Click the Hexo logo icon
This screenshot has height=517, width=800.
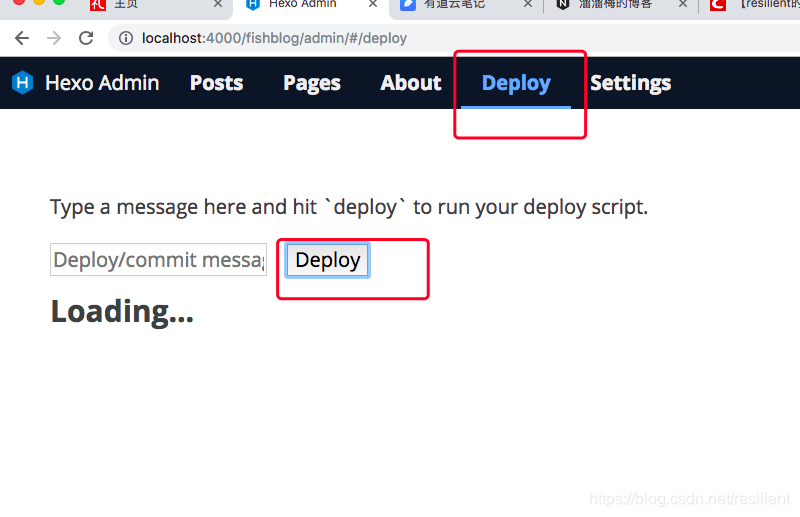click(22, 83)
